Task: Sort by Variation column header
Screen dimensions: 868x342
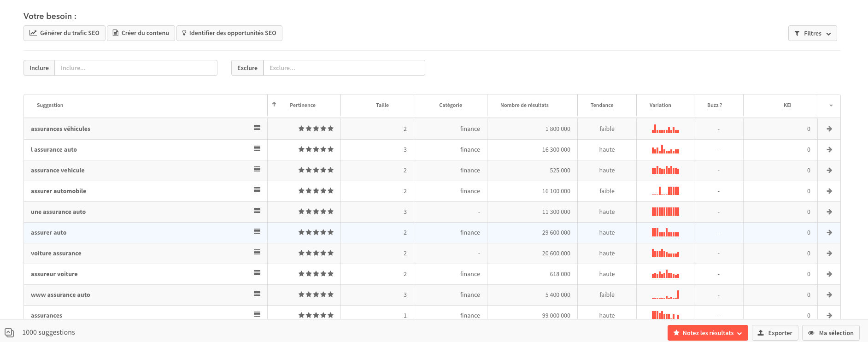Action: pos(660,105)
